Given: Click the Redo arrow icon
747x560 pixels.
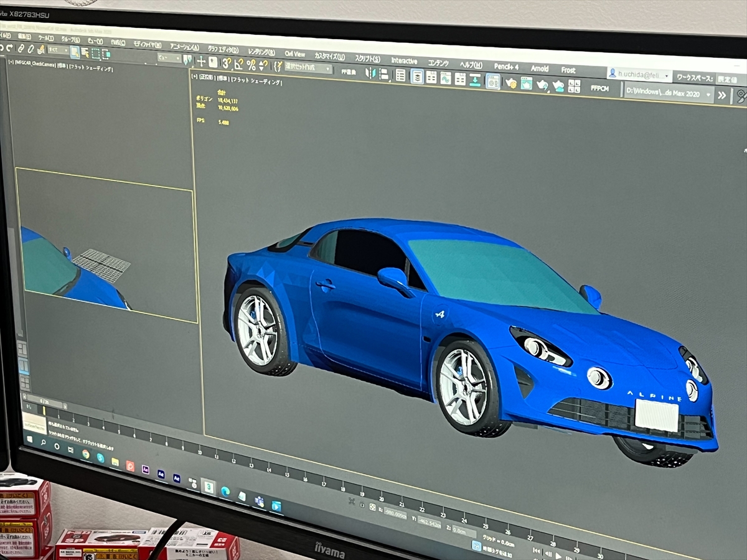Looking at the screenshot, I should (x=10, y=48).
